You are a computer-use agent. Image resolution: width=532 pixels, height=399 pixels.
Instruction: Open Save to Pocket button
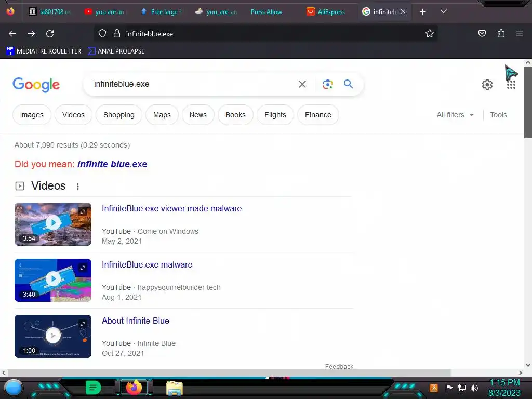tap(482, 34)
